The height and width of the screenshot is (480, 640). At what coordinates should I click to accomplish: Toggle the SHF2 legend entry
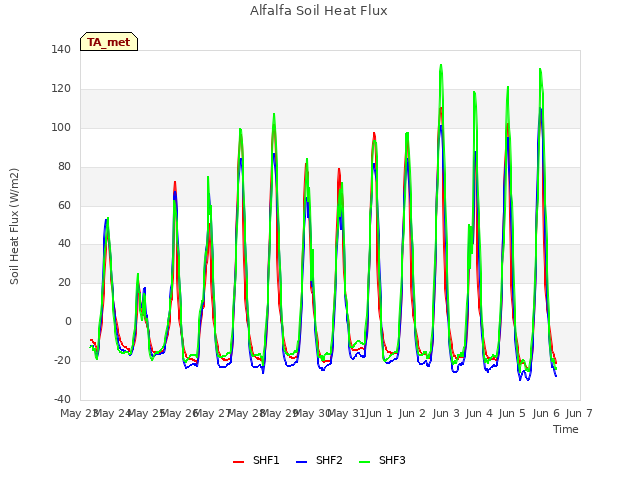point(319,460)
